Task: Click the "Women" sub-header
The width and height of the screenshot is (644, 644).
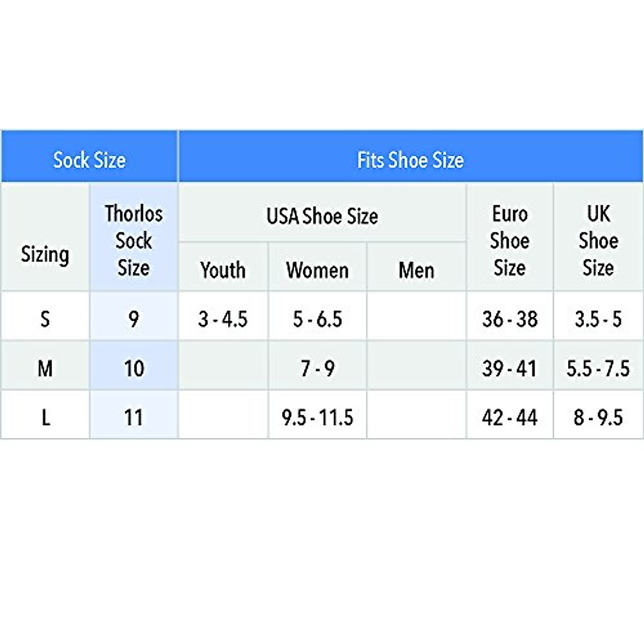Action: [x=317, y=270]
